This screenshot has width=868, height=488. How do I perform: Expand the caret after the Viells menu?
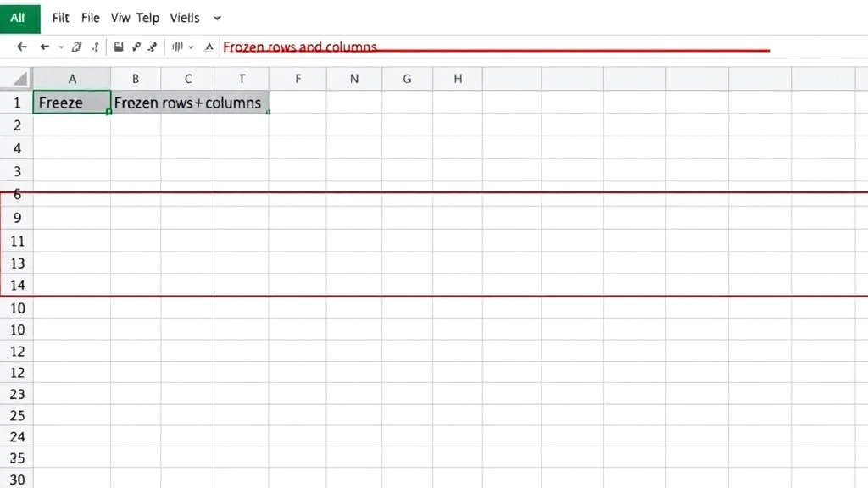tap(217, 18)
